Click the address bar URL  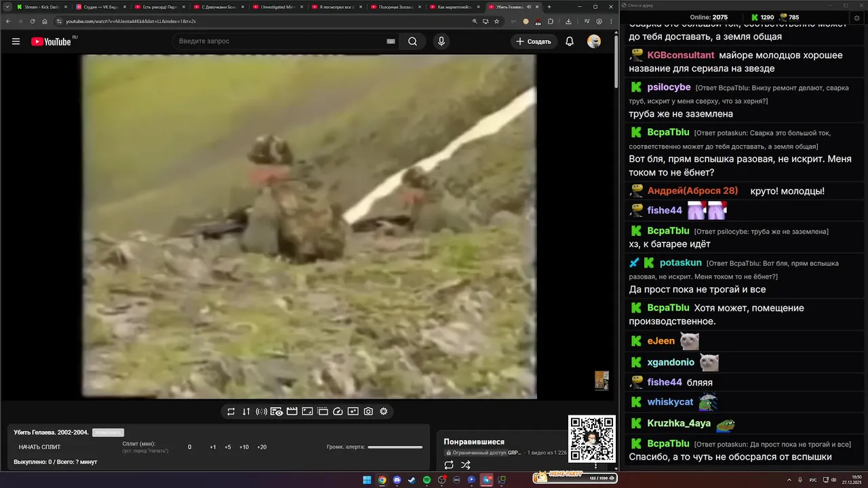[131, 21]
